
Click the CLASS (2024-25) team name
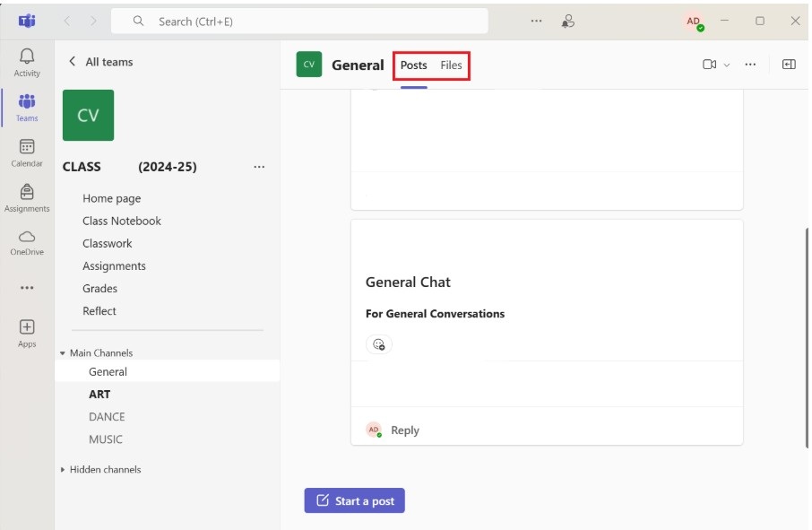click(129, 167)
